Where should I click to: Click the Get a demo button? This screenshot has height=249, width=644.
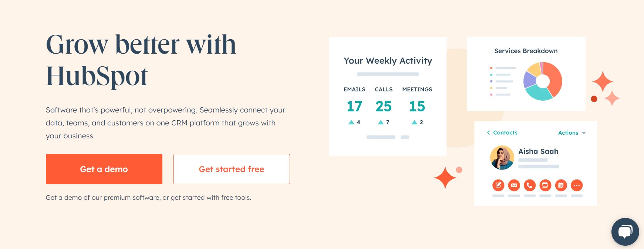click(104, 169)
